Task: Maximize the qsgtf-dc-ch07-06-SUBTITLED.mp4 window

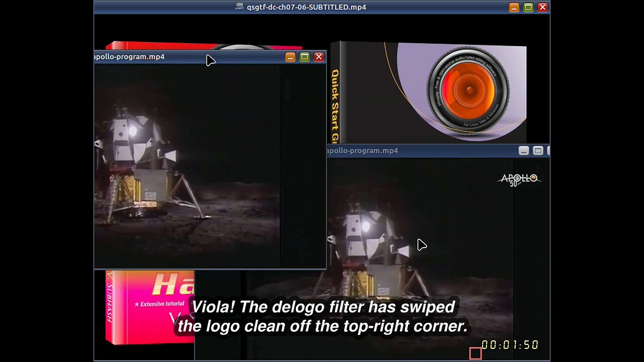Action: tap(528, 7)
